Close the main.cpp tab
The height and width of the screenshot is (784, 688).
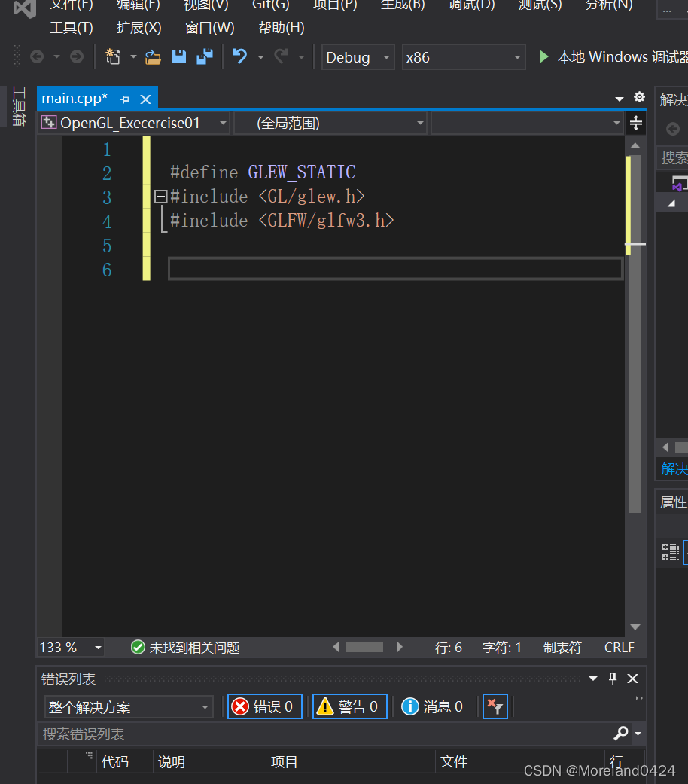(x=145, y=99)
